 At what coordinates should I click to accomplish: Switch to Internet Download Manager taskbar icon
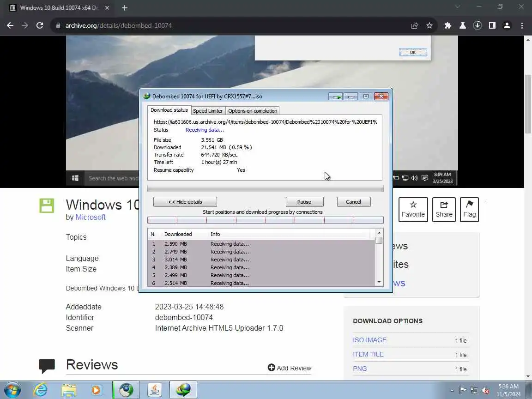tap(183, 390)
